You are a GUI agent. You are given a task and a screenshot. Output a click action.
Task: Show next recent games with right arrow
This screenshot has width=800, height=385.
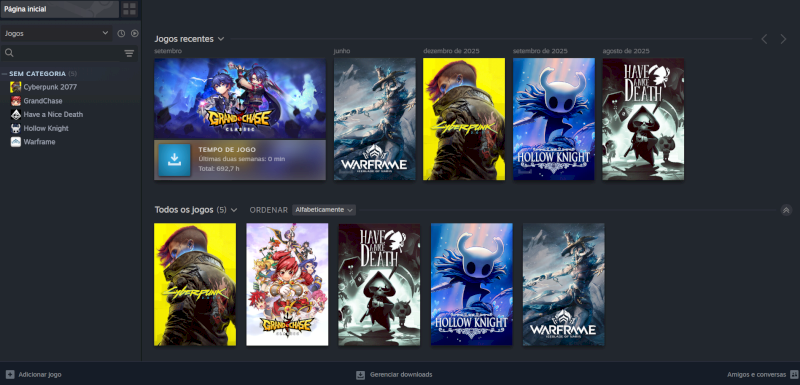click(x=783, y=39)
